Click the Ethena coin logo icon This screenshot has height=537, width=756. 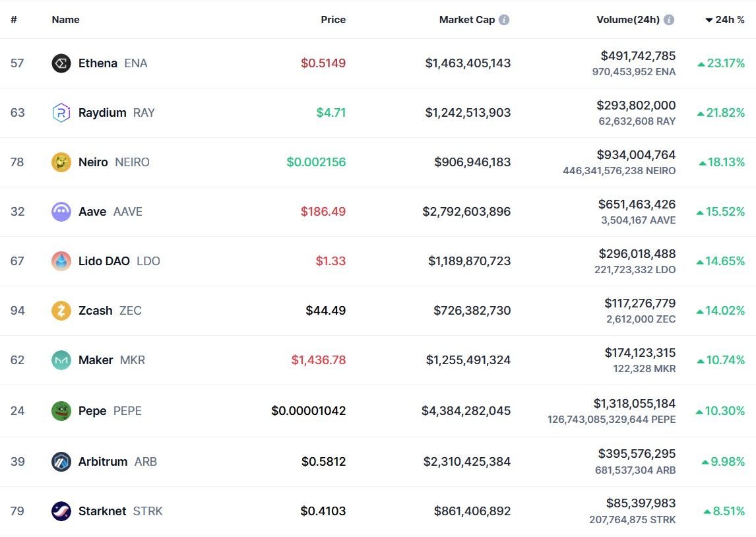click(61, 63)
